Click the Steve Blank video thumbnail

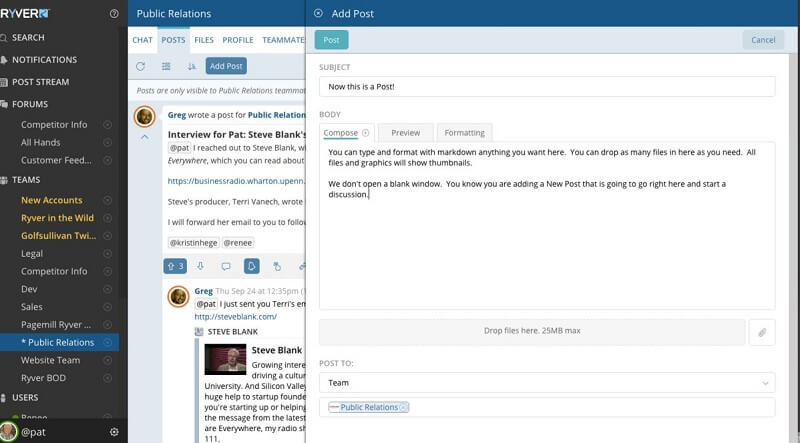225,359
